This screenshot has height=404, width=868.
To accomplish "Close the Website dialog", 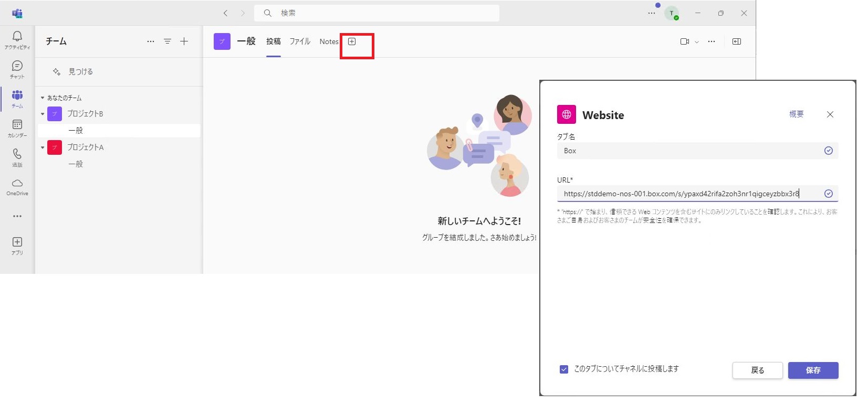I will 830,114.
